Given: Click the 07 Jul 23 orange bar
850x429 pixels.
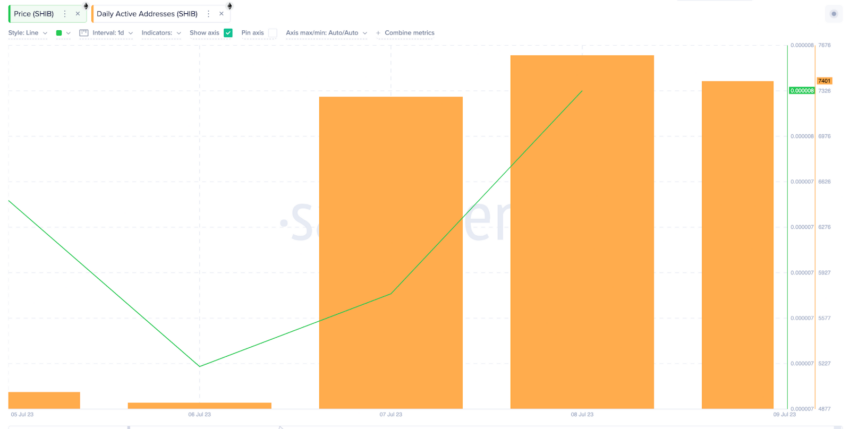Looking at the screenshot, I should click(x=390, y=253).
